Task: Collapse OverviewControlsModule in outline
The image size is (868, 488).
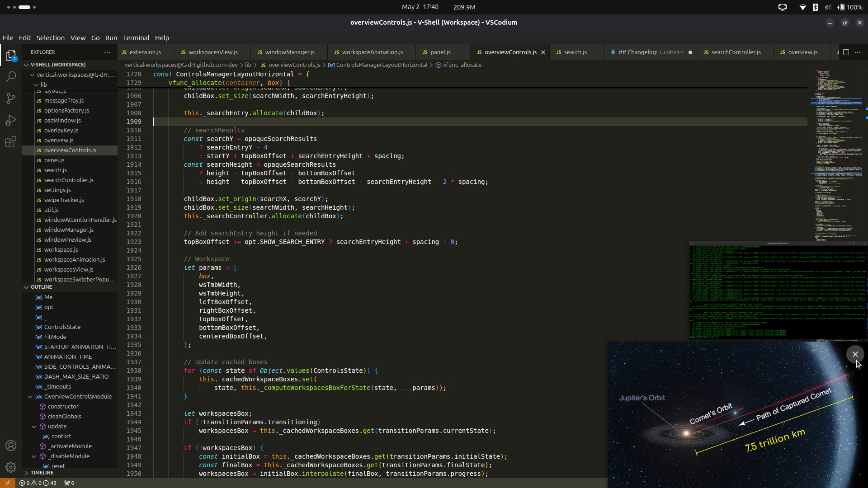Action: pos(30,397)
